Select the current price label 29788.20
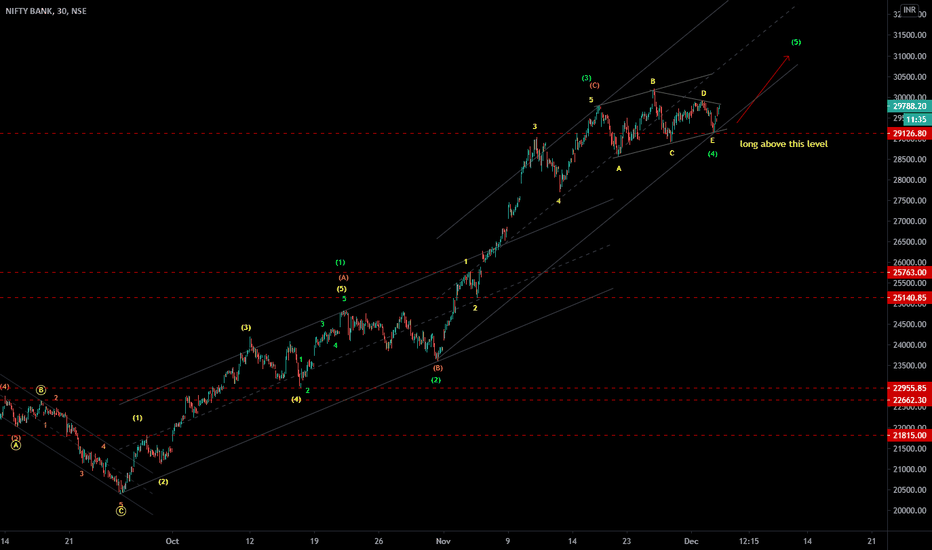932x550 pixels. point(909,106)
